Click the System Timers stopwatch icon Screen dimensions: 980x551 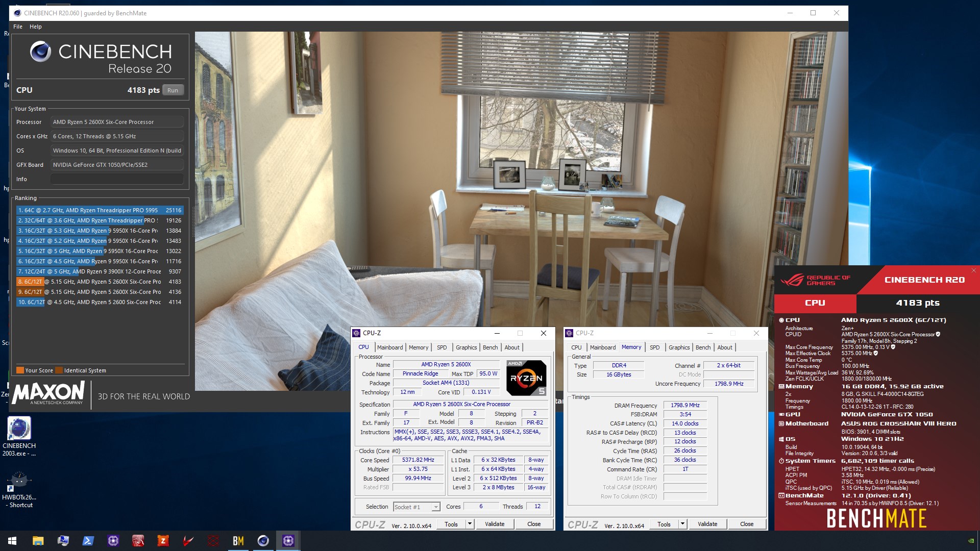781,461
